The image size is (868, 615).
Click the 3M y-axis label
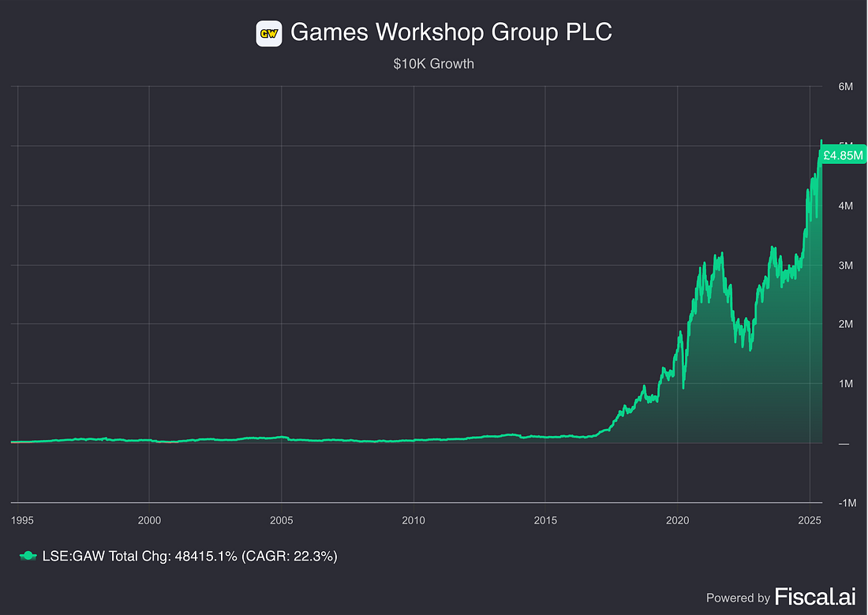845,266
